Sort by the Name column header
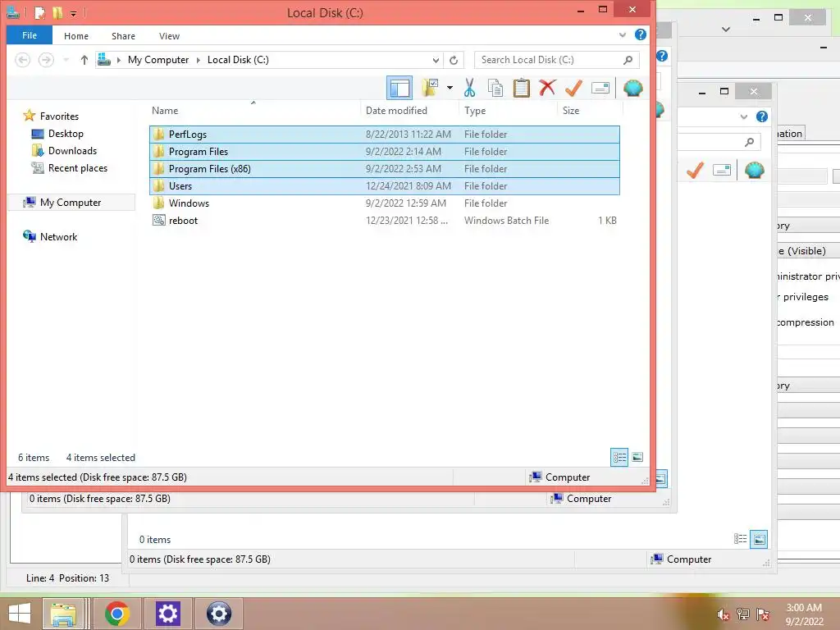Image resolution: width=840 pixels, height=630 pixels. pyautogui.click(x=164, y=111)
